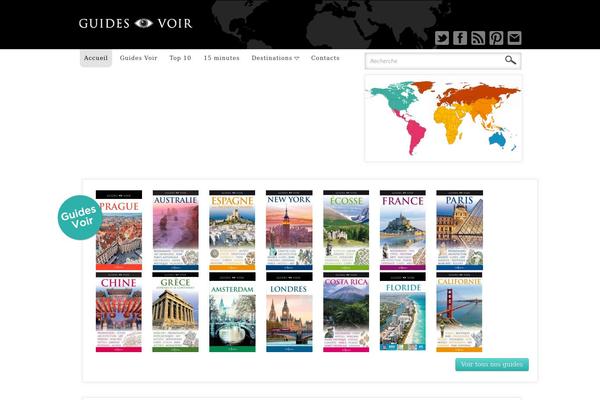Select Australia on the world map
600x400 pixels.
tap(497, 139)
